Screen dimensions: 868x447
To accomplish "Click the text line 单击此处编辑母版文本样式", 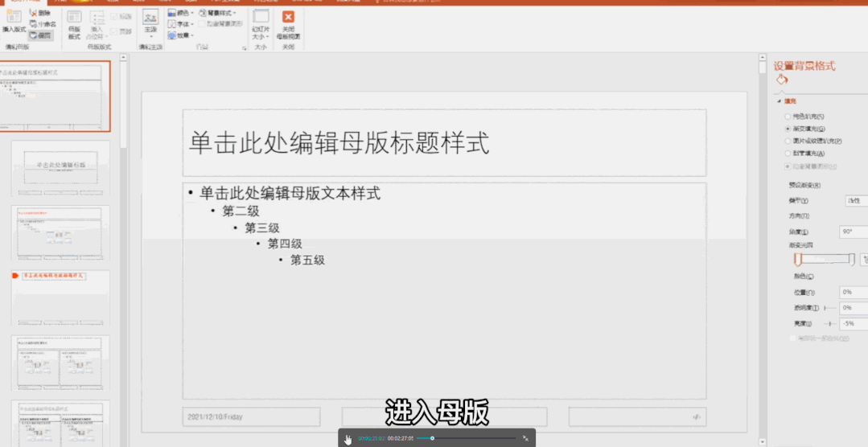I will tap(290, 193).
